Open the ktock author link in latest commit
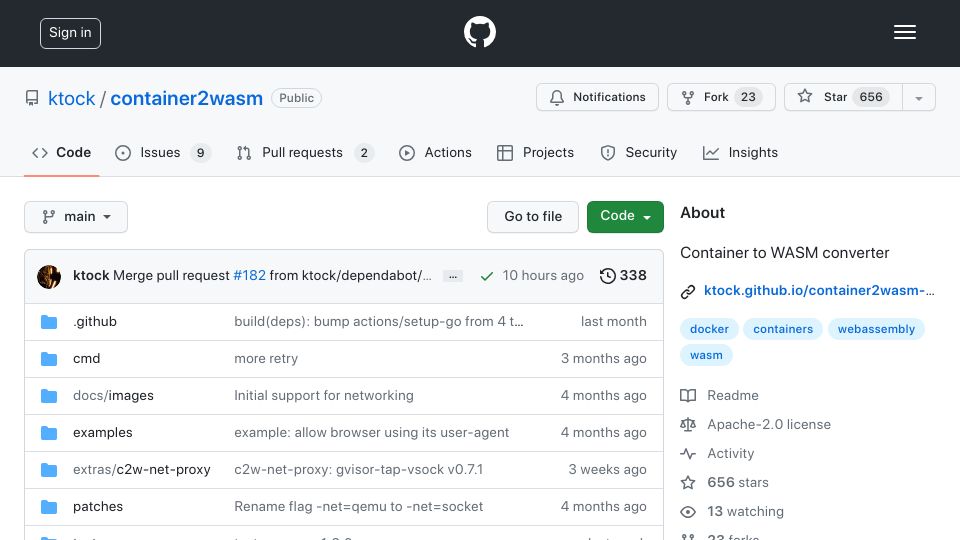 (x=91, y=276)
